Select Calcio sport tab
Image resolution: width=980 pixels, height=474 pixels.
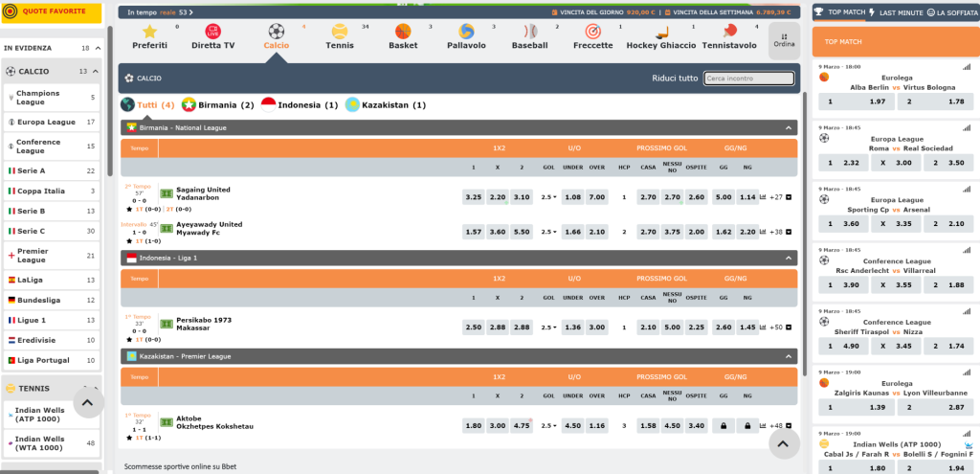(x=277, y=36)
